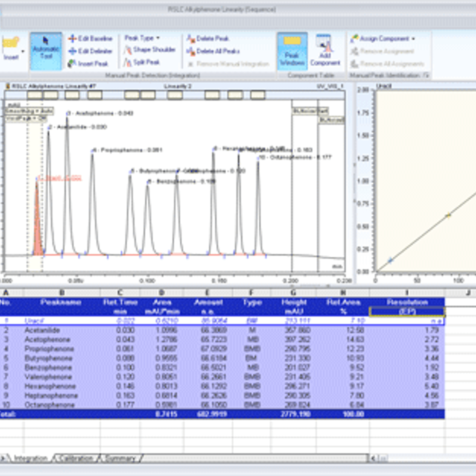Click the Edit Baseline tool
The image size is (476, 476).
point(90,39)
